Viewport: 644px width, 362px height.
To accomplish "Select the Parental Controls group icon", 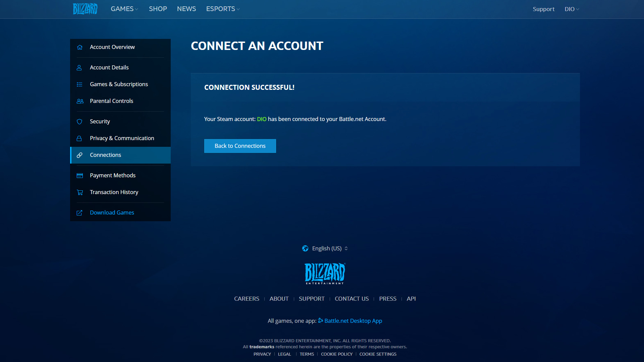I will tap(80, 101).
